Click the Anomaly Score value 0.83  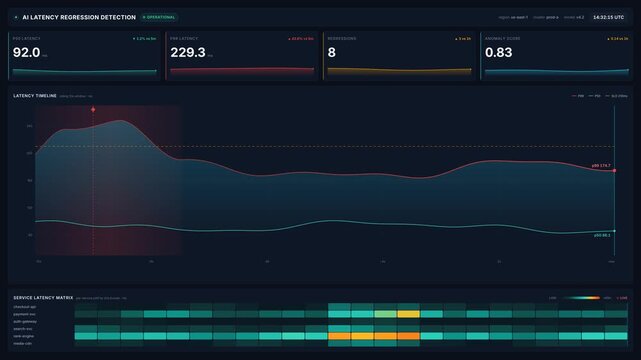pyautogui.click(x=498, y=52)
